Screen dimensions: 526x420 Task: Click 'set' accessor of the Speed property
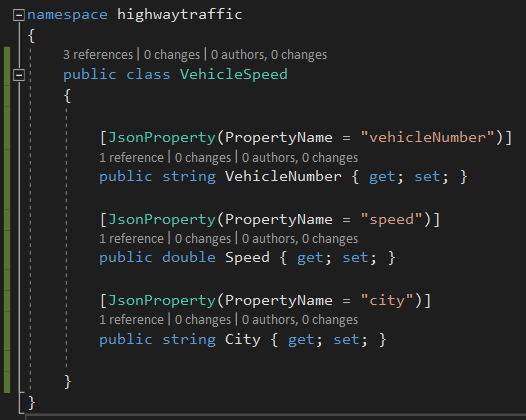tap(355, 258)
